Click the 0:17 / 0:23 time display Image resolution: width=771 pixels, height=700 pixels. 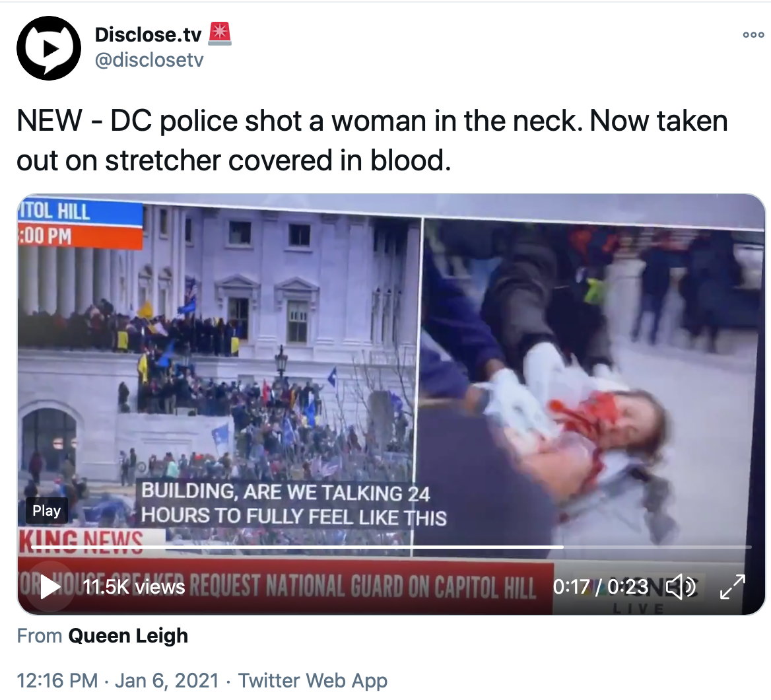(601, 587)
